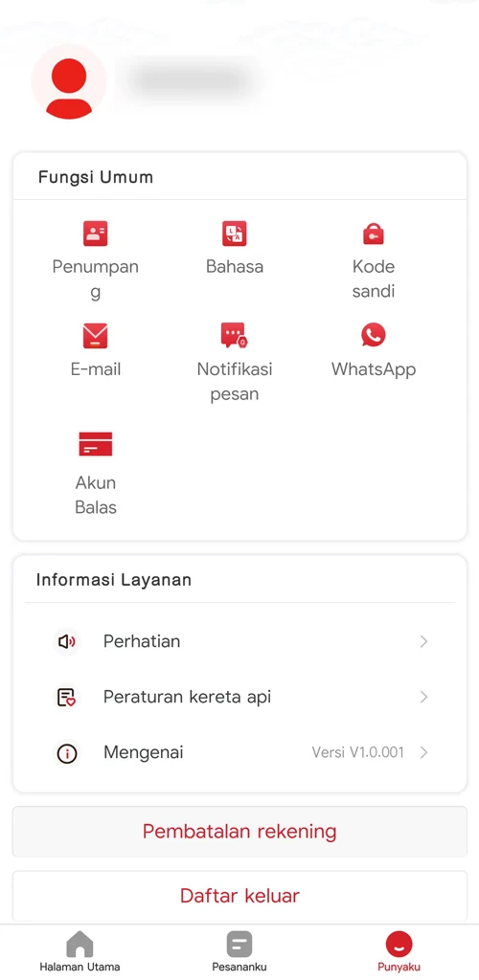Select the Punyaku tab
Image resolution: width=479 pixels, height=980 pixels.
(399, 952)
